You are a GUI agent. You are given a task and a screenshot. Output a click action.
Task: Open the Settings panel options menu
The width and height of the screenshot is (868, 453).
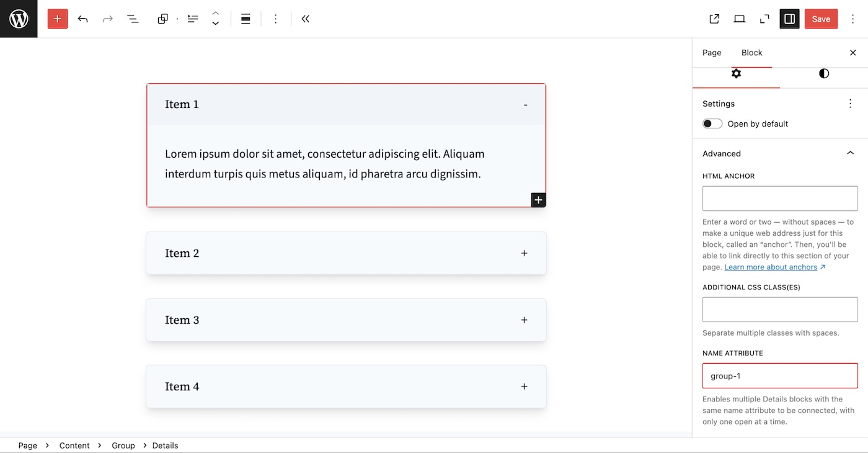850,104
